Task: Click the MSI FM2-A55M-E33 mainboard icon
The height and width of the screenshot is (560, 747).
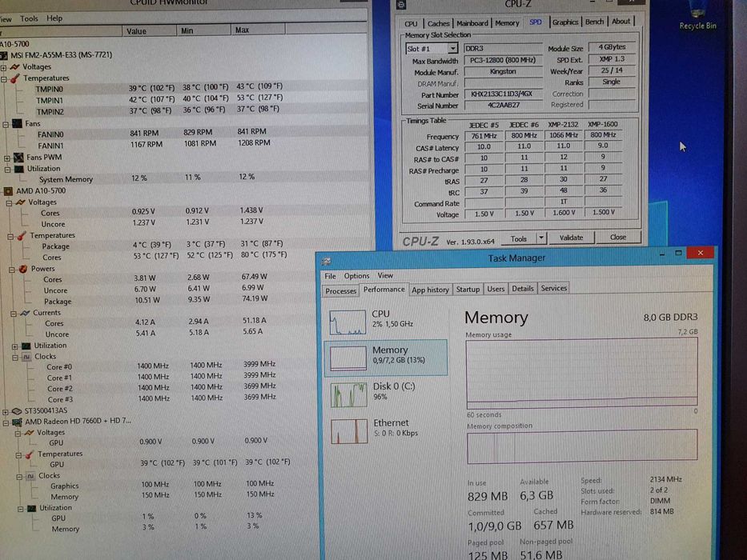Action: (4, 55)
